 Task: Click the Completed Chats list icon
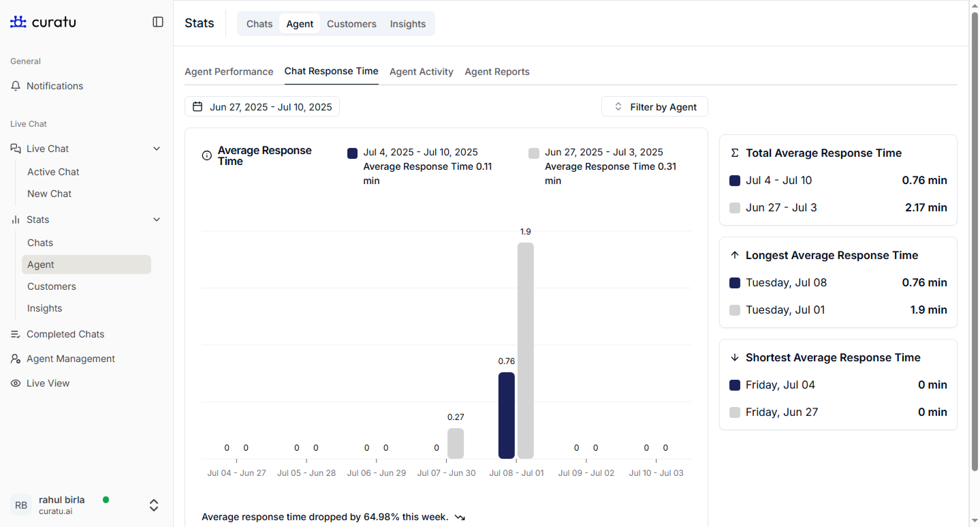(16, 334)
